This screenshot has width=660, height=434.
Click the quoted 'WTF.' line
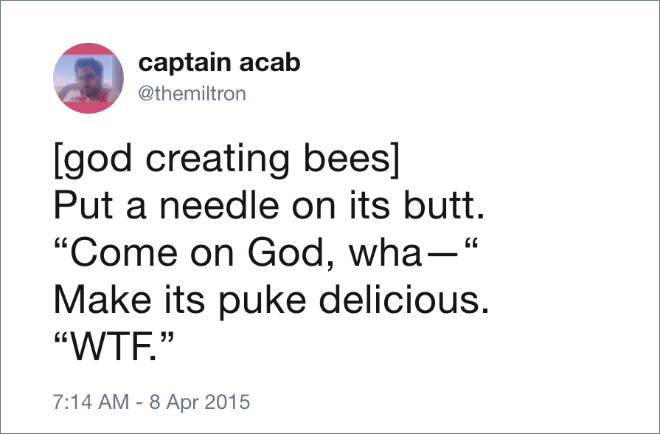coord(114,347)
